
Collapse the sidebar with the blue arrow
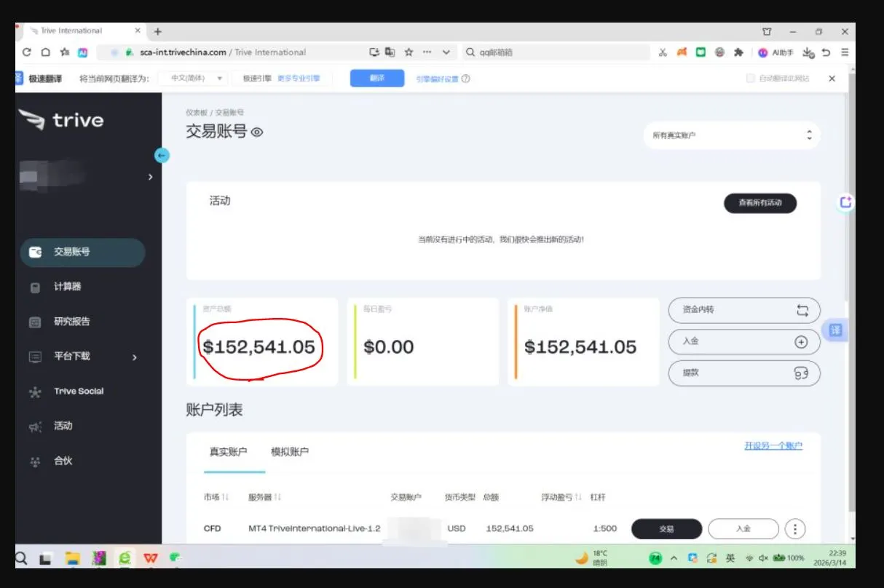pyautogui.click(x=162, y=155)
